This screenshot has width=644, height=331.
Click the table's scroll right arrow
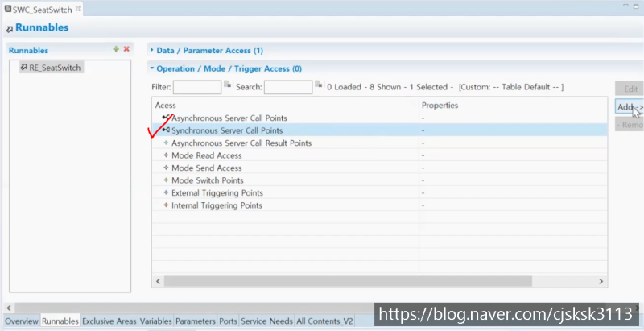pyautogui.click(x=601, y=281)
